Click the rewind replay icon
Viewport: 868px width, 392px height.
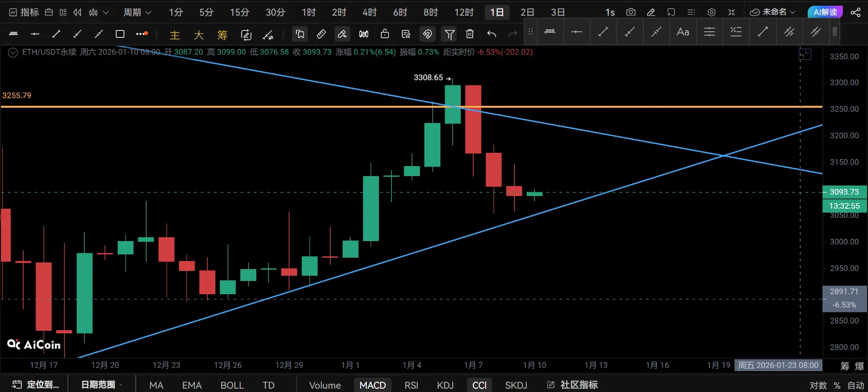click(77, 12)
